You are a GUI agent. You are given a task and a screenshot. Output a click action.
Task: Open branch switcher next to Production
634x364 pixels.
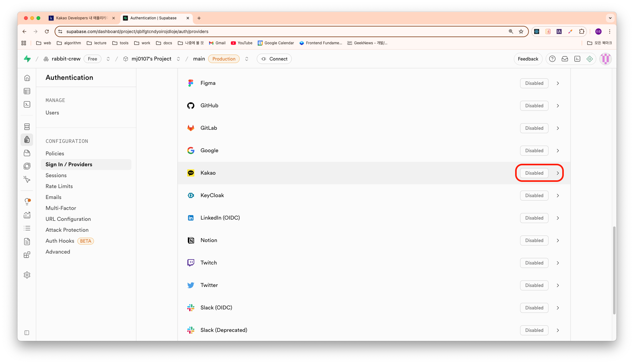click(x=246, y=59)
